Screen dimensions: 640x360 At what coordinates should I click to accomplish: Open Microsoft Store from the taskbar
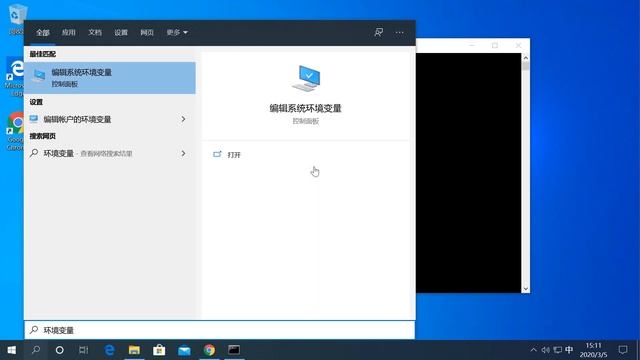(x=159, y=350)
